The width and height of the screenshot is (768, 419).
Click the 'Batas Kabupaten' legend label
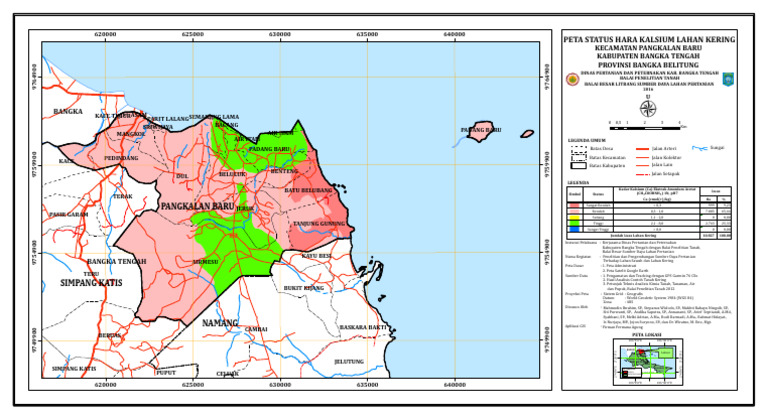(607, 166)
